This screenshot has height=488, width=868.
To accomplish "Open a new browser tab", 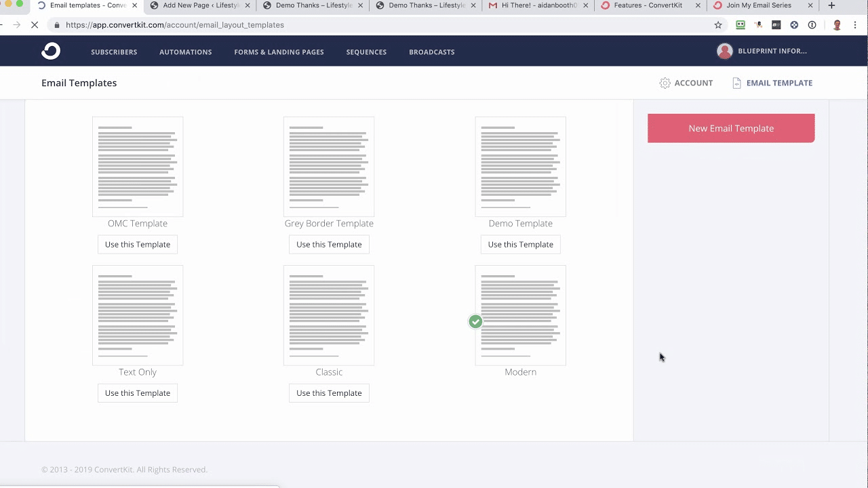I will [x=831, y=5].
